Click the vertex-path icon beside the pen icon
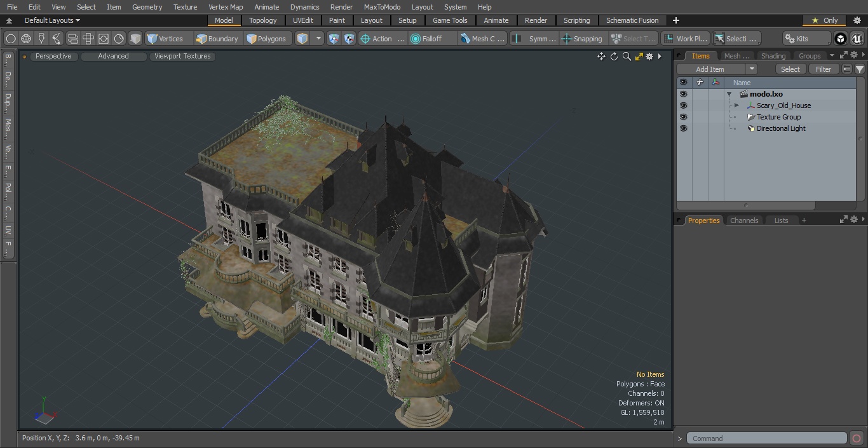868x448 pixels. coord(57,39)
